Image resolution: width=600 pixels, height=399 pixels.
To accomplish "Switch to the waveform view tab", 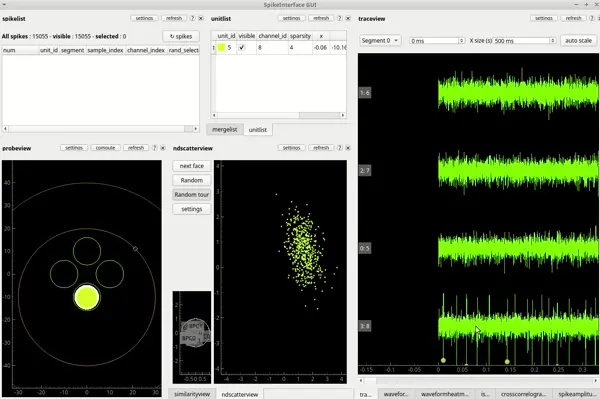I will coord(396,394).
